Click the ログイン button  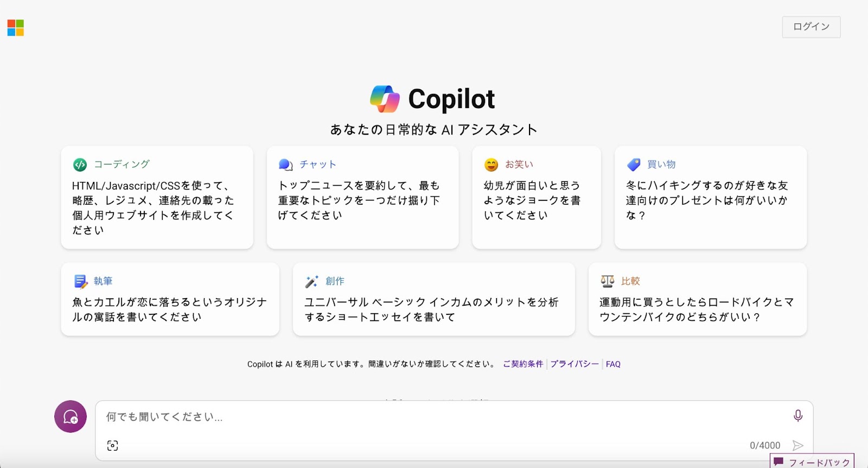[811, 27]
